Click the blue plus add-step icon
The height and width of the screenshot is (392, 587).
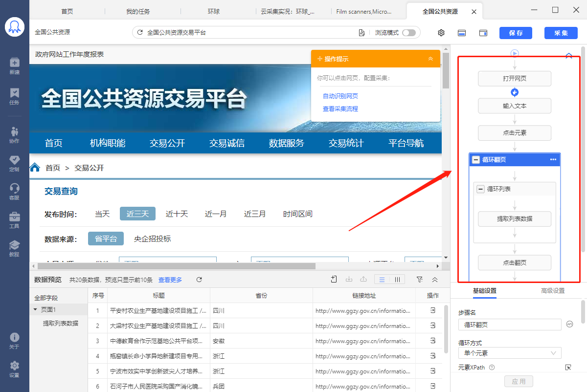[x=515, y=92]
